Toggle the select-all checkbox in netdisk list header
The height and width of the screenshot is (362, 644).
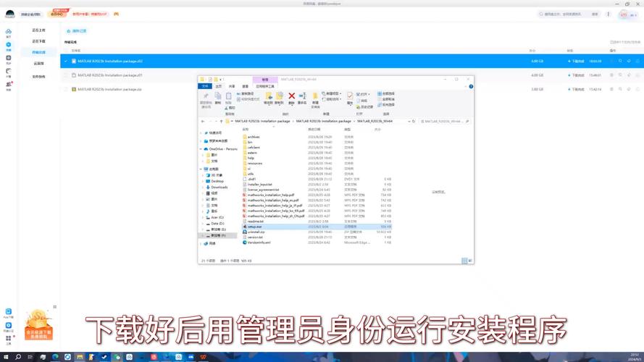pos(66,51)
